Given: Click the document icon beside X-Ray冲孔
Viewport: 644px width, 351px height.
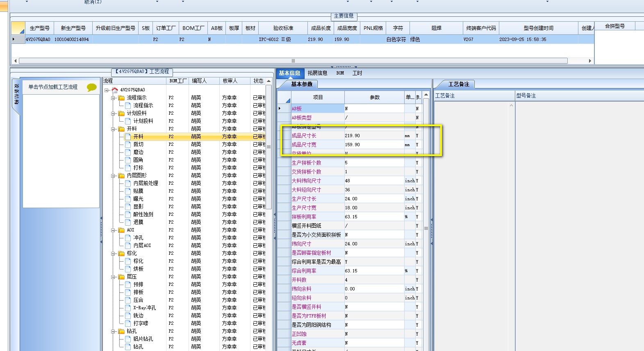Looking at the screenshot, I should 128,308.
